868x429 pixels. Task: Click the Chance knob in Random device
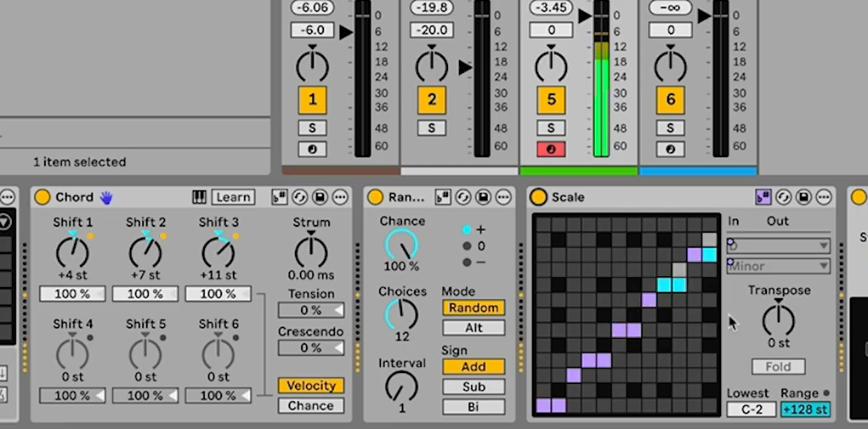coord(402,246)
